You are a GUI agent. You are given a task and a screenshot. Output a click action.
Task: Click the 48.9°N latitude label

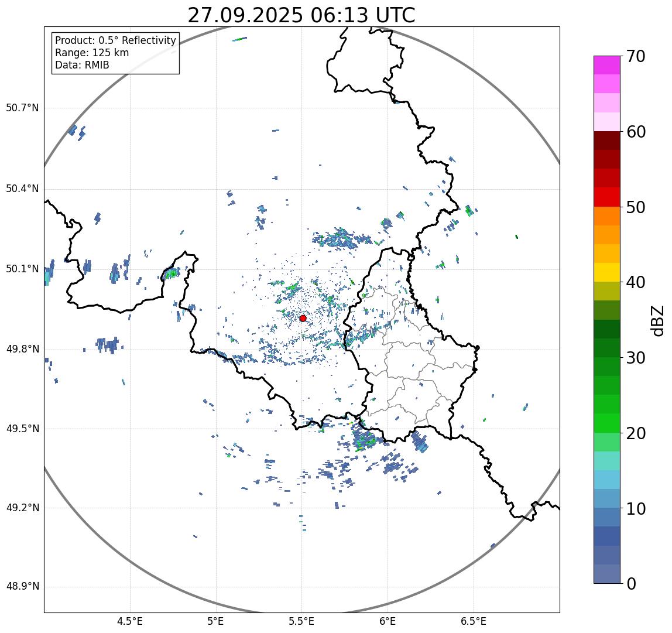[x=22, y=587]
